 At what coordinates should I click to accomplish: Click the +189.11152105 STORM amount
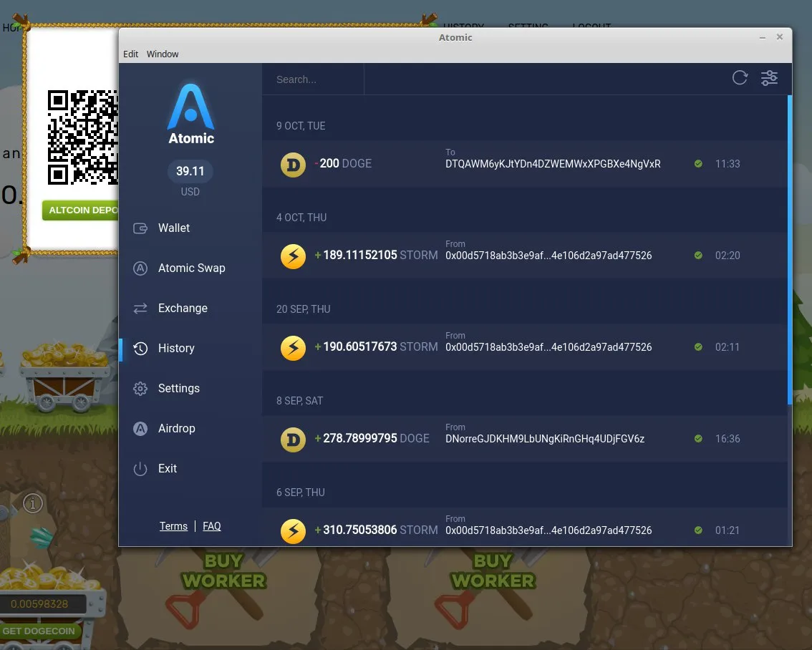coord(376,255)
